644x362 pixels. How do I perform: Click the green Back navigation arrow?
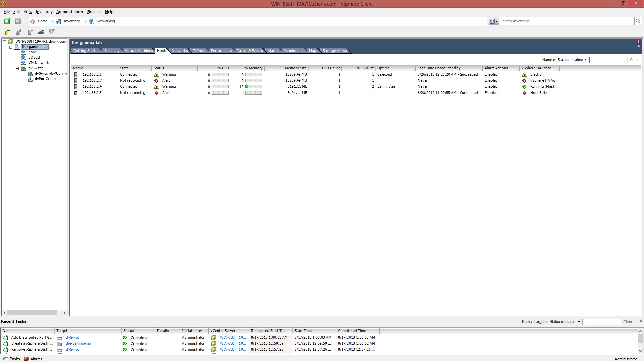click(6, 21)
